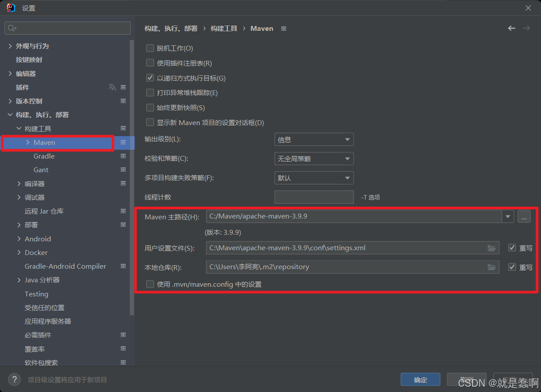Click project-level icon next to 编译器

123,184
